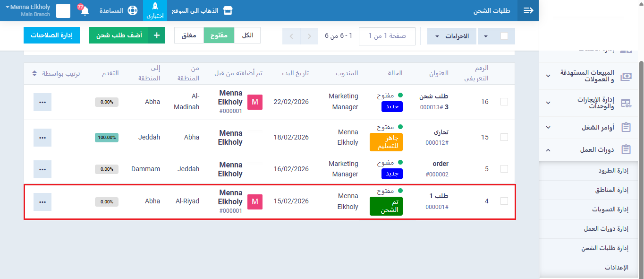Click the next page arrow
Image resolution: width=644 pixels, height=279 pixels.
click(x=291, y=36)
